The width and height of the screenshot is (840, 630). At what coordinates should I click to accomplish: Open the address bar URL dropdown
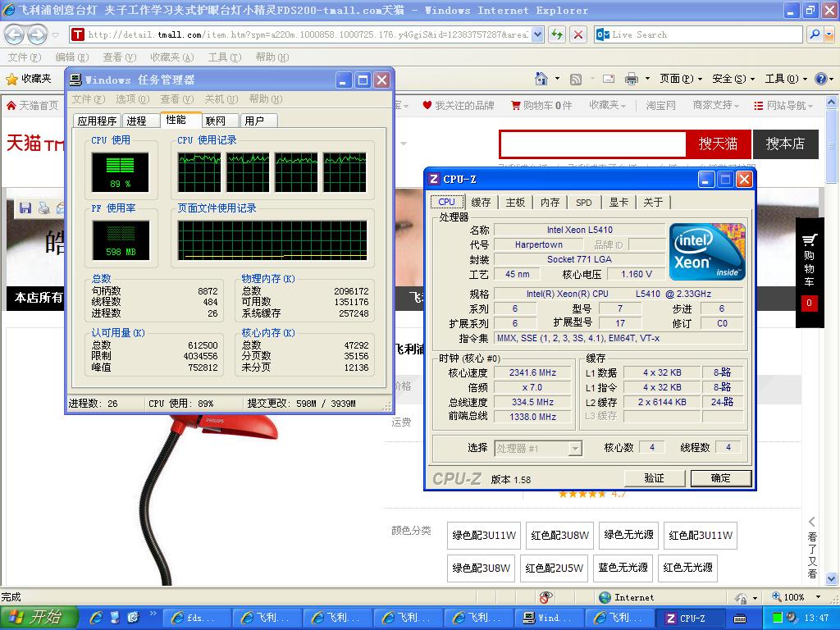(538, 34)
